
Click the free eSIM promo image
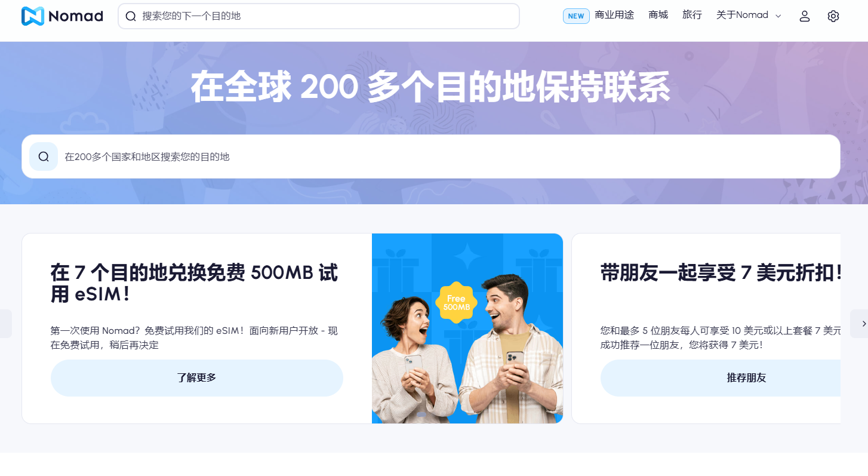467,328
